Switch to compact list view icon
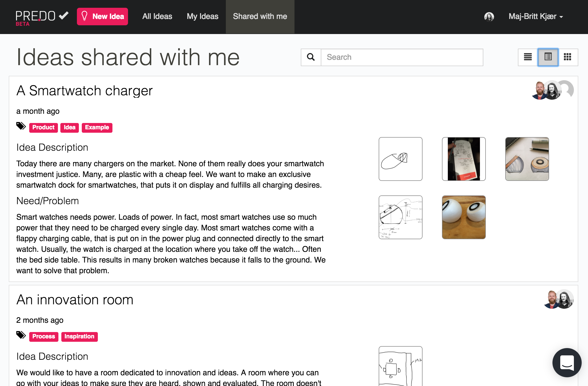588x386 pixels. [x=528, y=57]
